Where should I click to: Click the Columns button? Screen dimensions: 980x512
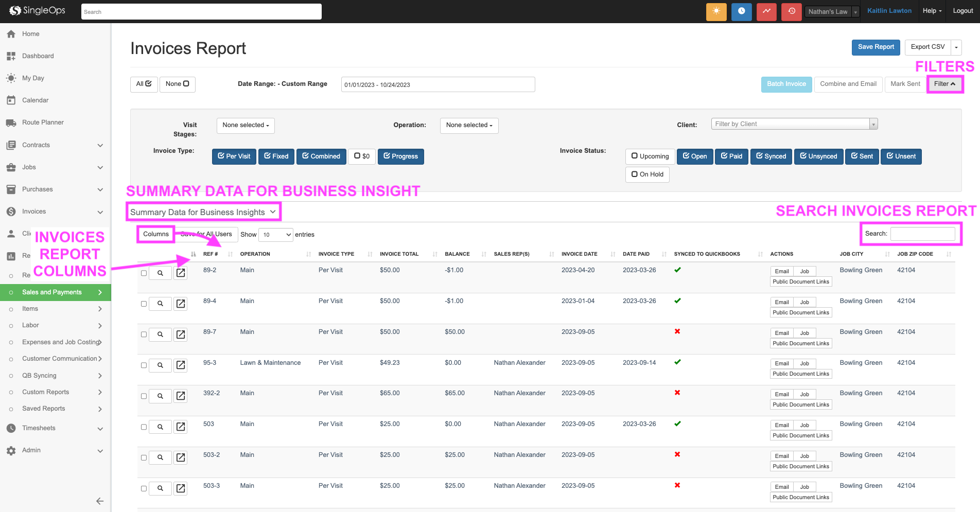[156, 234]
